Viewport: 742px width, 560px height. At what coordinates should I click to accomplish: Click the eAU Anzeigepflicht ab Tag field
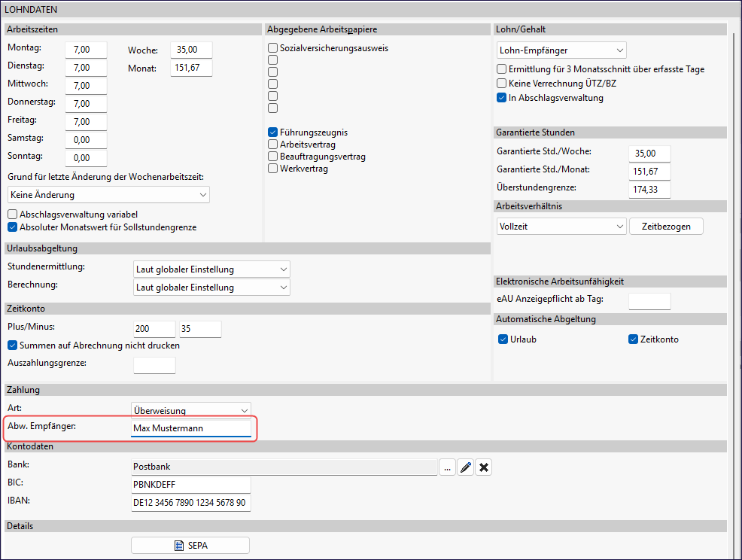649,300
